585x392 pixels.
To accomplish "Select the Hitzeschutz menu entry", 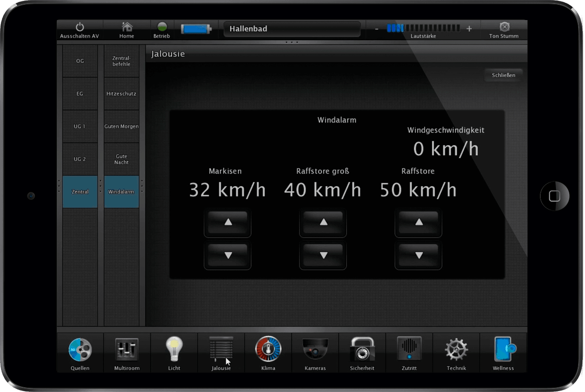I will [122, 94].
